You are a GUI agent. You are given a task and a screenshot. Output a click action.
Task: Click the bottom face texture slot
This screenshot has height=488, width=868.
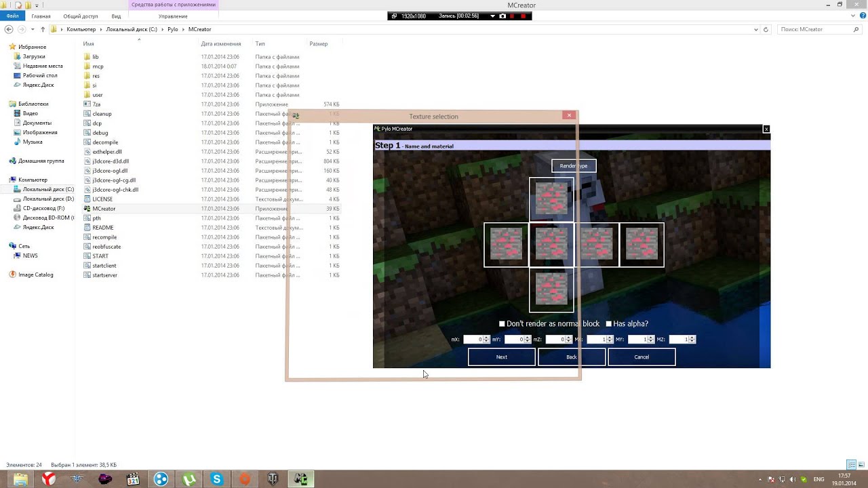point(551,290)
